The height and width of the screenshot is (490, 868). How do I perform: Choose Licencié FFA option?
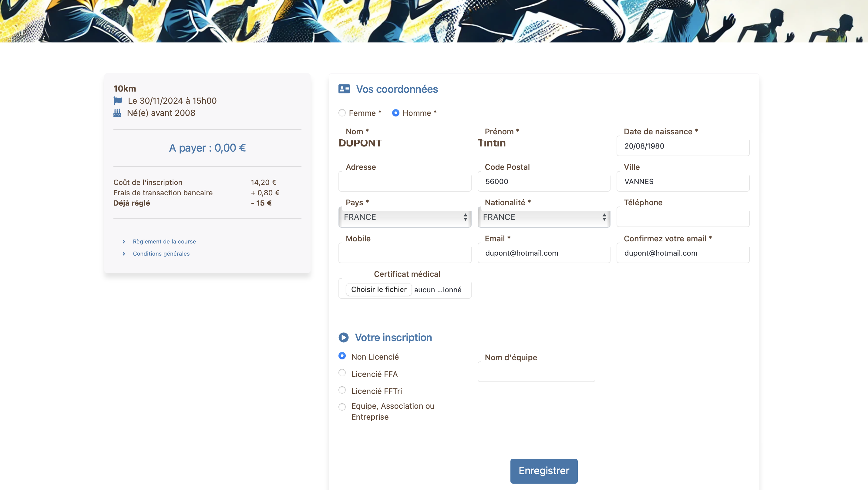342,373
